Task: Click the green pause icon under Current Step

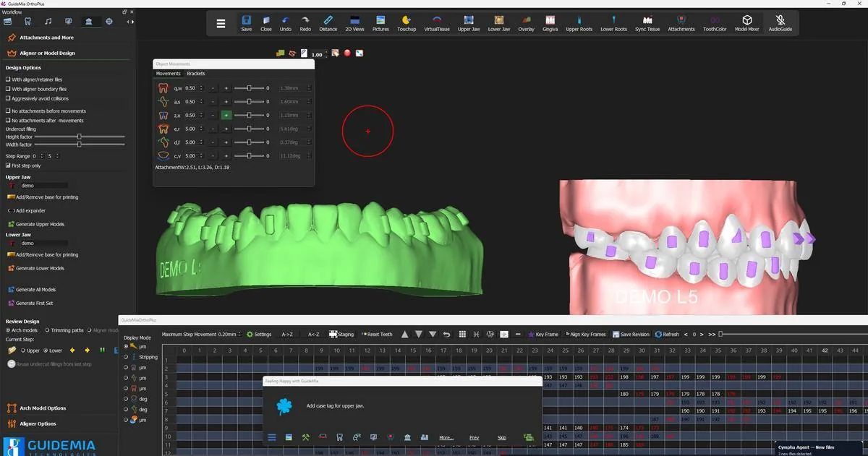Action: [101, 350]
